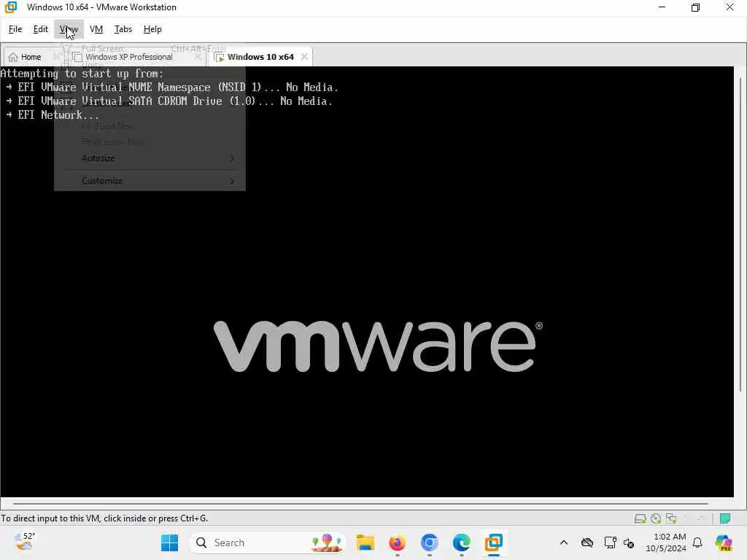Click the Home tab house icon
The width and height of the screenshot is (747, 560).
tap(13, 57)
